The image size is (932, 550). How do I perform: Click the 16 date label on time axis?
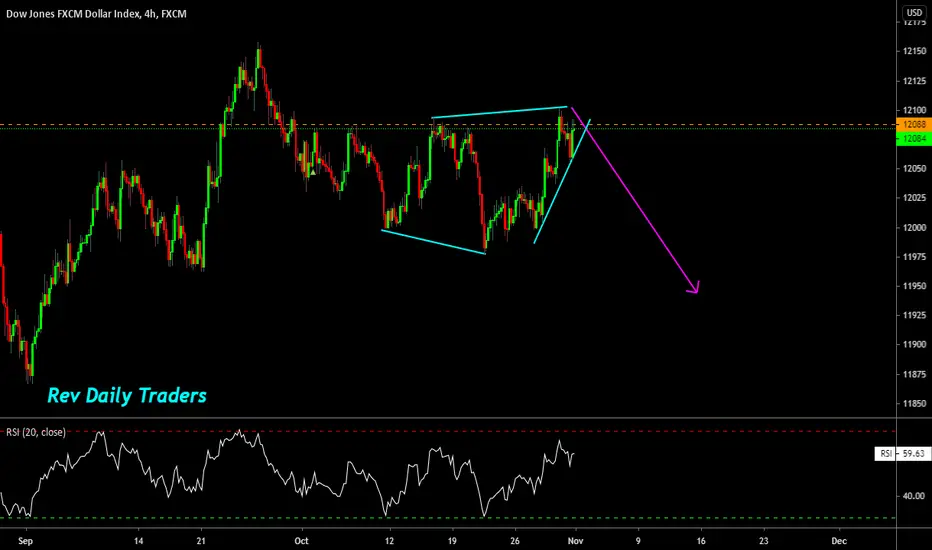(x=701, y=541)
